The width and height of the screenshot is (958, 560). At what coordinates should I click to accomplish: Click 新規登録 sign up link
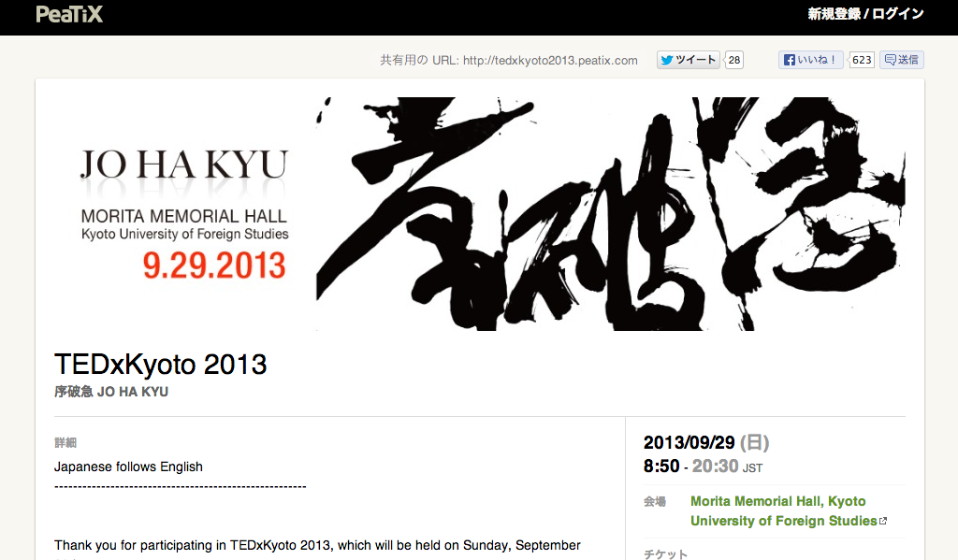click(x=834, y=14)
